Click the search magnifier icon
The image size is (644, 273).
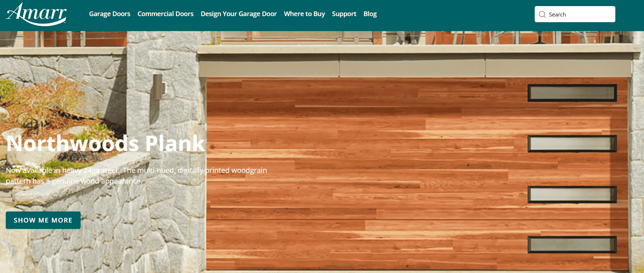tap(542, 14)
